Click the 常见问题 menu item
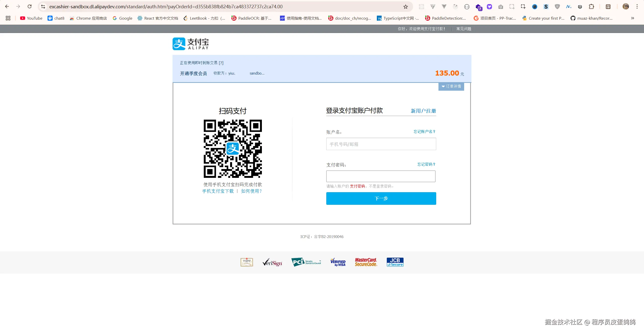Image resolution: width=644 pixels, height=334 pixels. click(464, 29)
